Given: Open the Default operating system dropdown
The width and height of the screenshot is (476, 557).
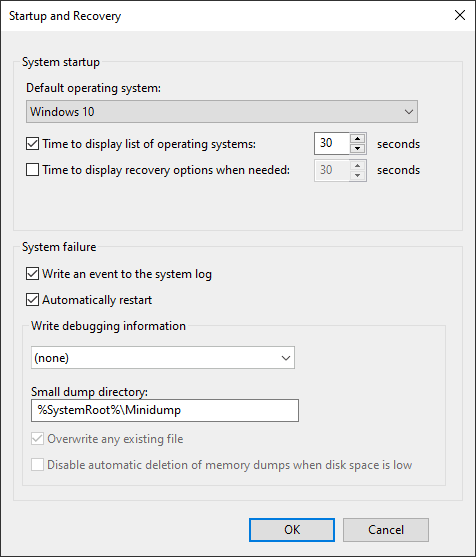Looking at the screenshot, I should [x=222, y=112].
